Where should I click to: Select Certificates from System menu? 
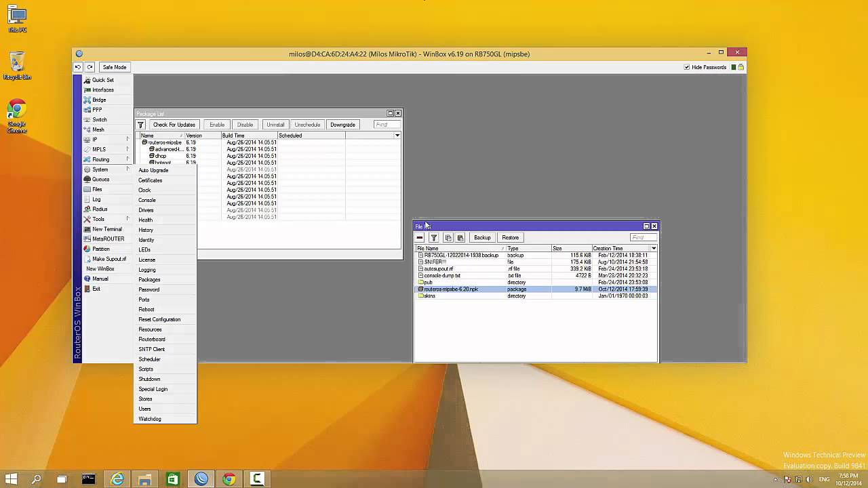(151, 180)
